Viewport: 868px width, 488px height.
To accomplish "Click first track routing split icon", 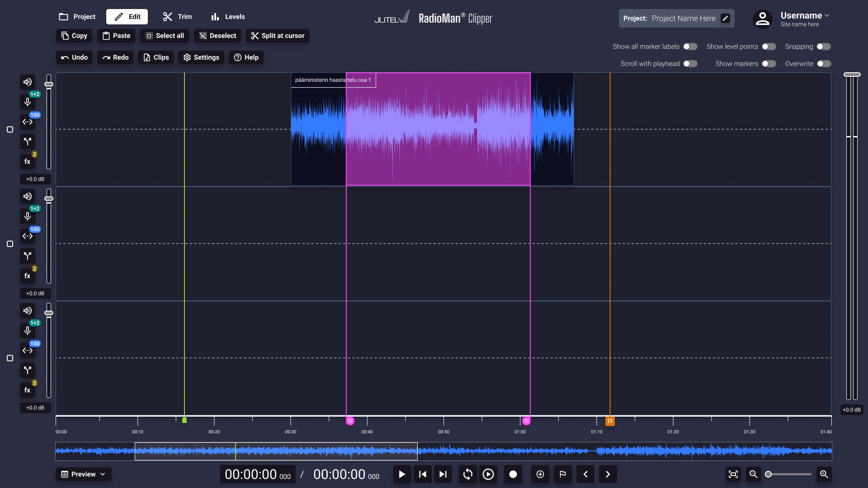I will click(28, 141).
